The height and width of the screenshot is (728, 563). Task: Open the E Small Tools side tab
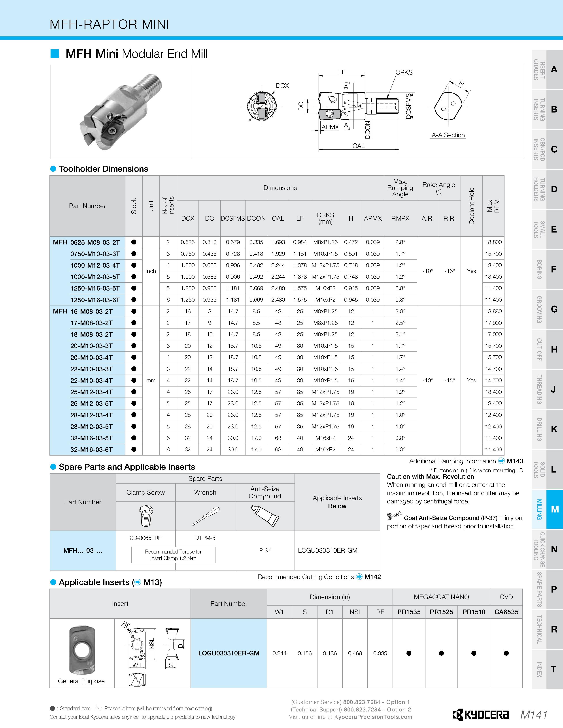point(547,229)
